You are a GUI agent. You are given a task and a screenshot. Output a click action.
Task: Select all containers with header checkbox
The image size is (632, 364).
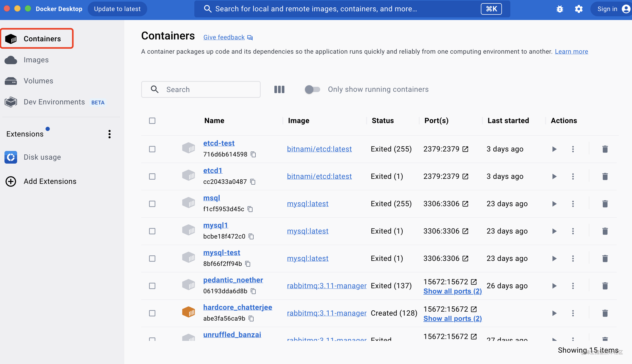tap(152, 121)
